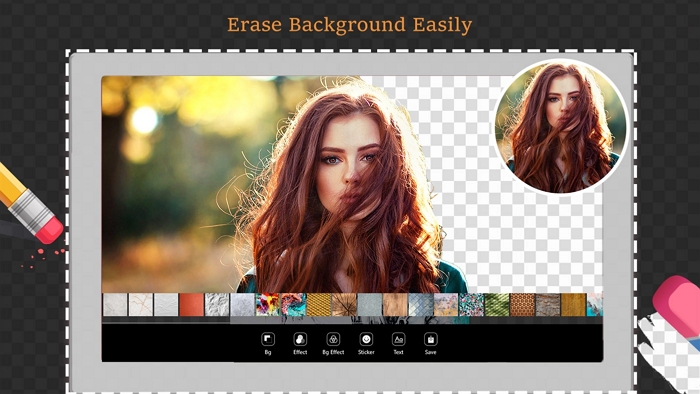700x394 pixels.
Task: Pick the pastel pink painted texture
Action: 446,305
